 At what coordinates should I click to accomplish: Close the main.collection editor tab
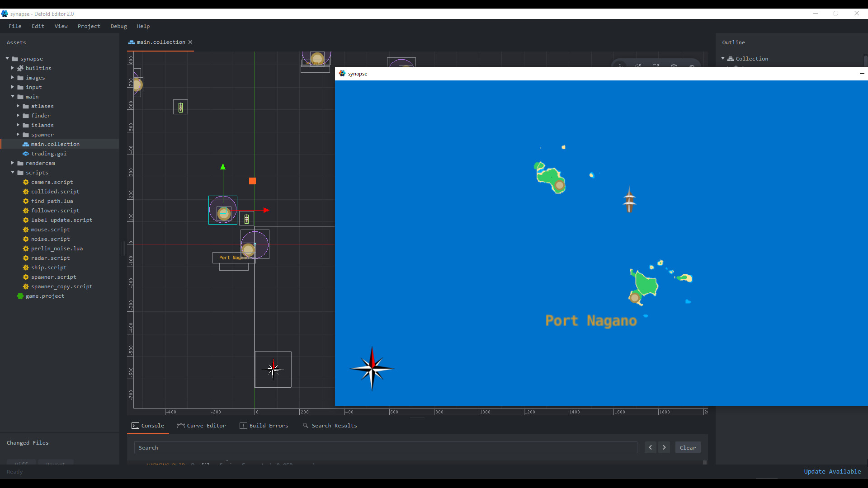(190, 42)
